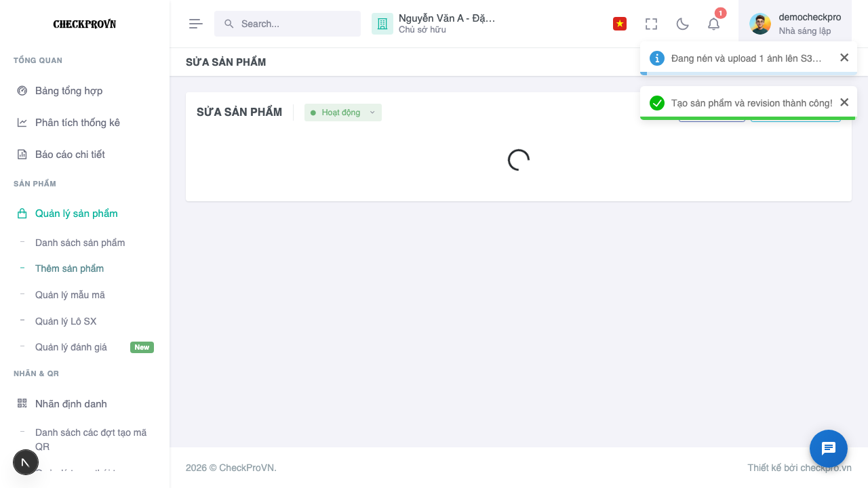Open the Hoạt động status dropdown

[343, 113]
